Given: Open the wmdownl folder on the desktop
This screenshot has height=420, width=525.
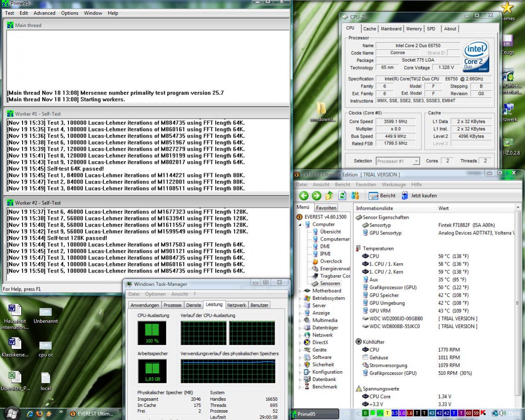Looking at the screenshot, I should tap(321, 109).
